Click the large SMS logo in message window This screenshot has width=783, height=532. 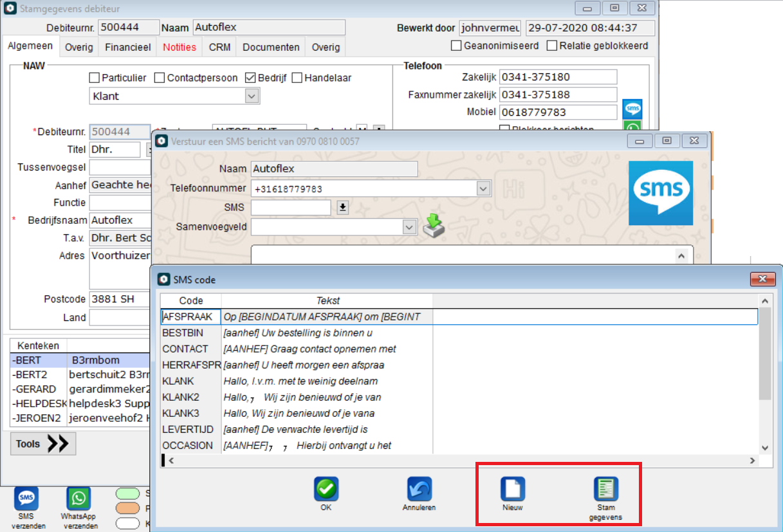pos(661,192)
